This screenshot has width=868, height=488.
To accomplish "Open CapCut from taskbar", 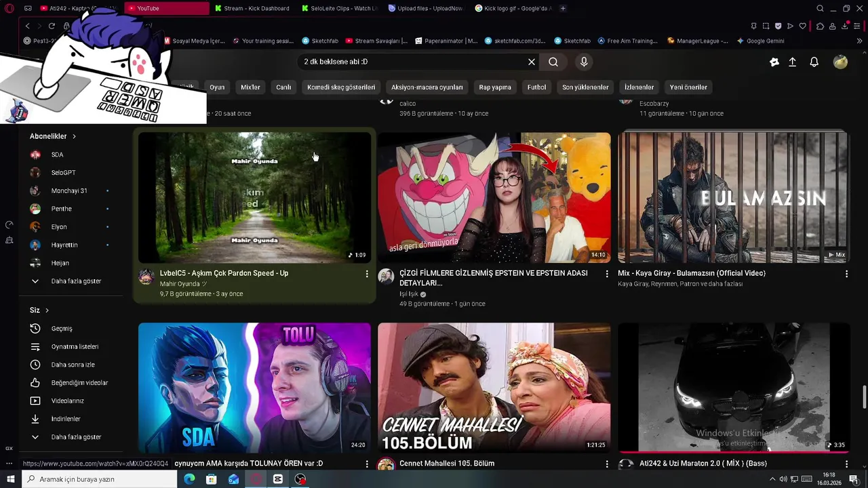I will pos(278,479).
